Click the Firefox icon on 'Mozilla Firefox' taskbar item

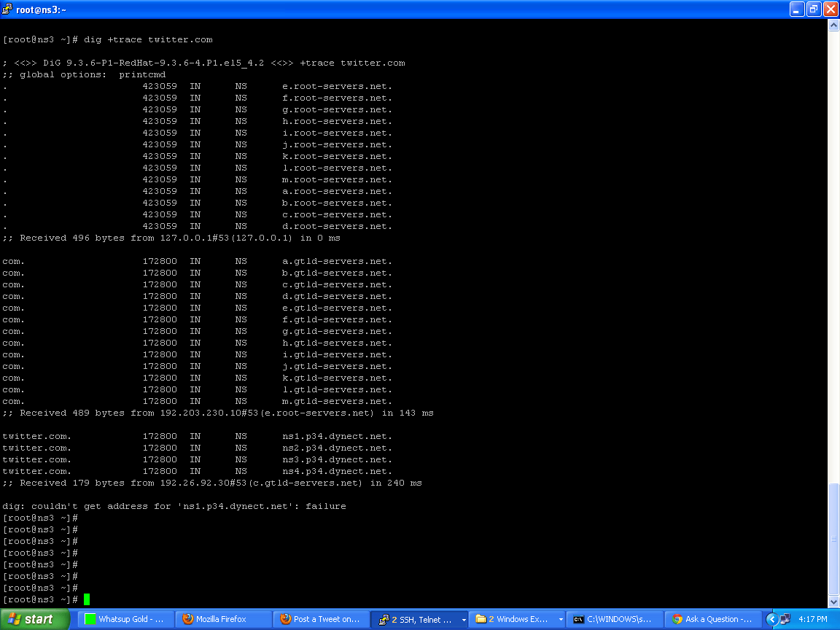[x=187, y=619]
